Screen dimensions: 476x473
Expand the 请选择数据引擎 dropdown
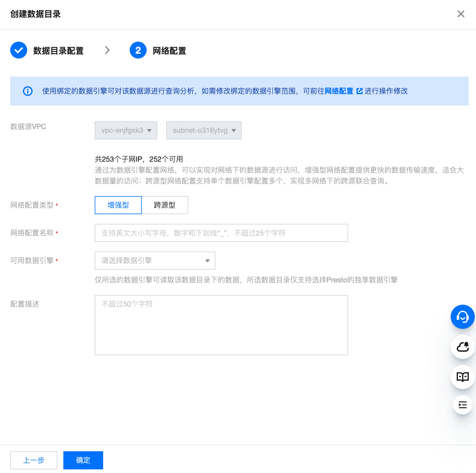click(x=155, y=261)
